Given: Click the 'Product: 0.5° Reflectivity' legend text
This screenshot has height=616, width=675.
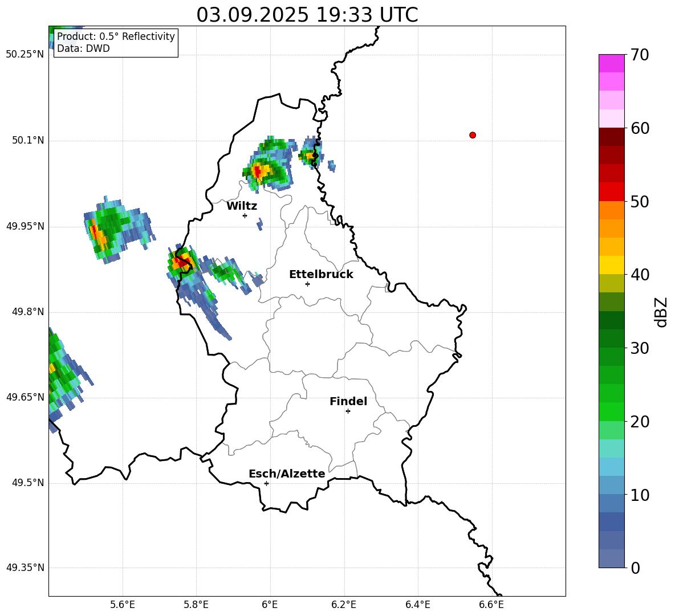Looking at the screenshot, I should pos(116,36).
